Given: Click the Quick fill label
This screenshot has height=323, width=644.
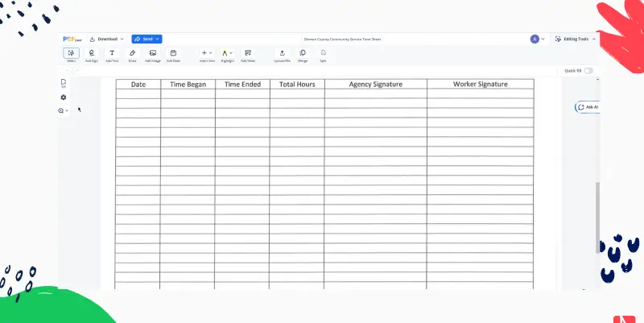Looking at the screenshot, I should tap(572, 71).
